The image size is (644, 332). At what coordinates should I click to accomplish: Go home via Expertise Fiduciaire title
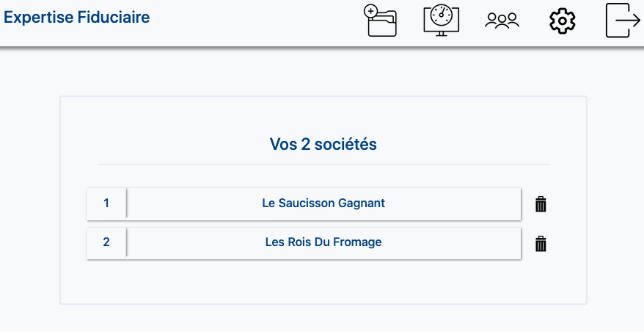77,18
